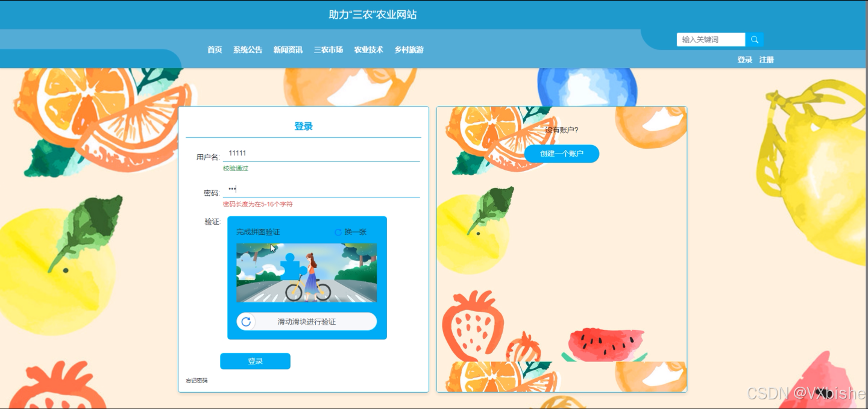Select 农业技术 in the navigation bar
This screenshot has height=409, width=868.
click(369, 50)
